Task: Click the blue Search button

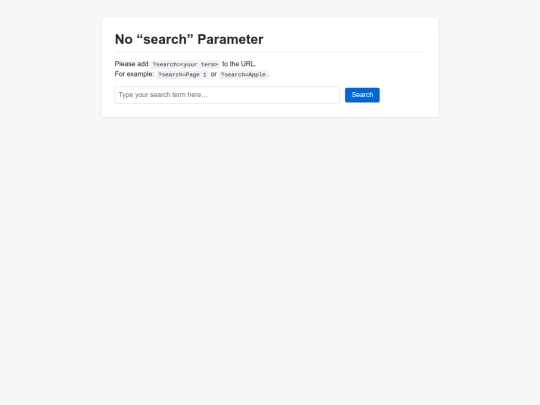Action: 362,95
